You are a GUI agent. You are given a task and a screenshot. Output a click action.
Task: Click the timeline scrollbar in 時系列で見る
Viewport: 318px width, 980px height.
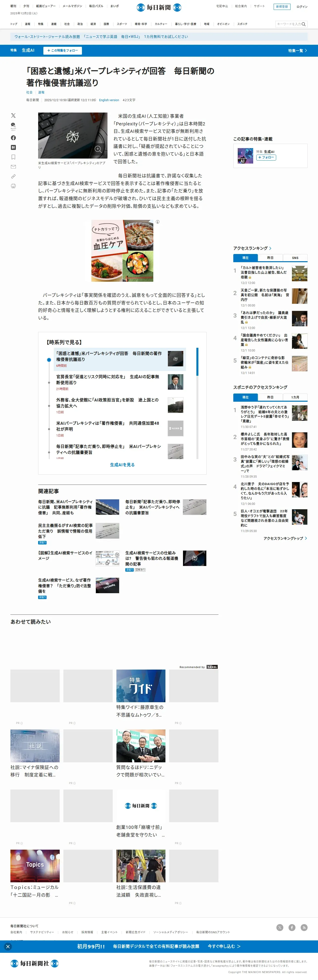point(197,361)
